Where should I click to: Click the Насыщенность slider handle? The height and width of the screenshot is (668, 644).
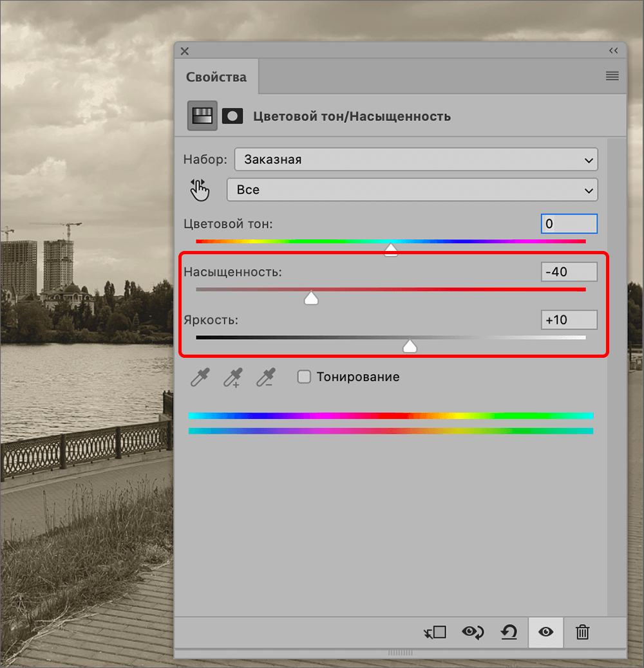point(311,298)
